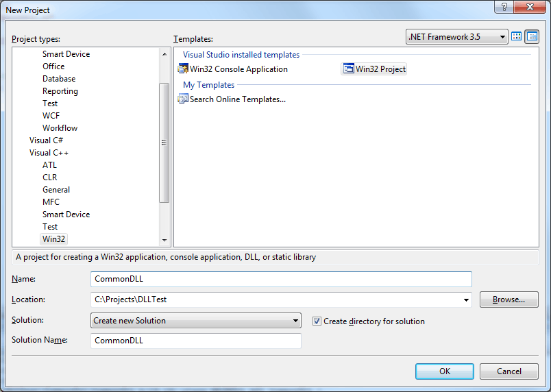The height and width of the screenshot is (392, 551).
Task: Click the help question mark button
Action: point(504,7)
